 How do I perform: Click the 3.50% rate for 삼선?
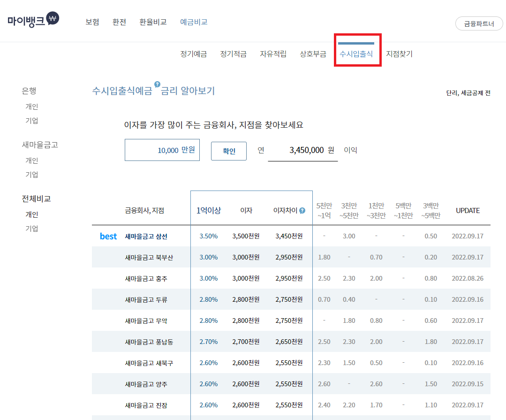click(x=209, y=236)
